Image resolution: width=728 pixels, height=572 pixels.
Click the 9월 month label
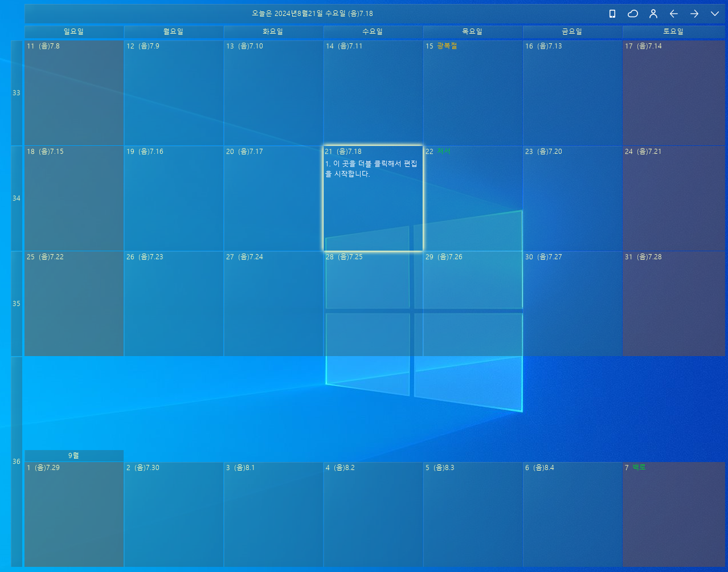tap(74, 455)
